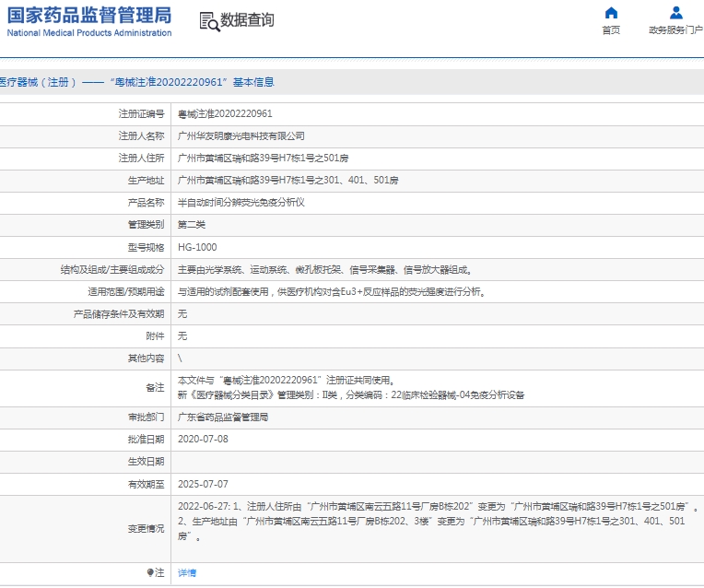
Task: Click the 变更情况 label
Action: tap(146, 529)
